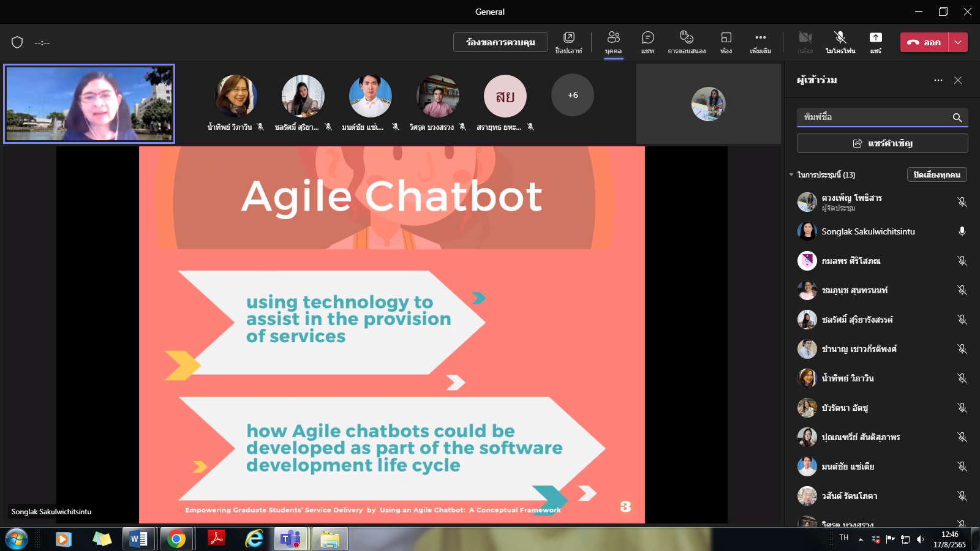Click the network tray icon
Screen dimensions: 980x551
pos(905,539)
